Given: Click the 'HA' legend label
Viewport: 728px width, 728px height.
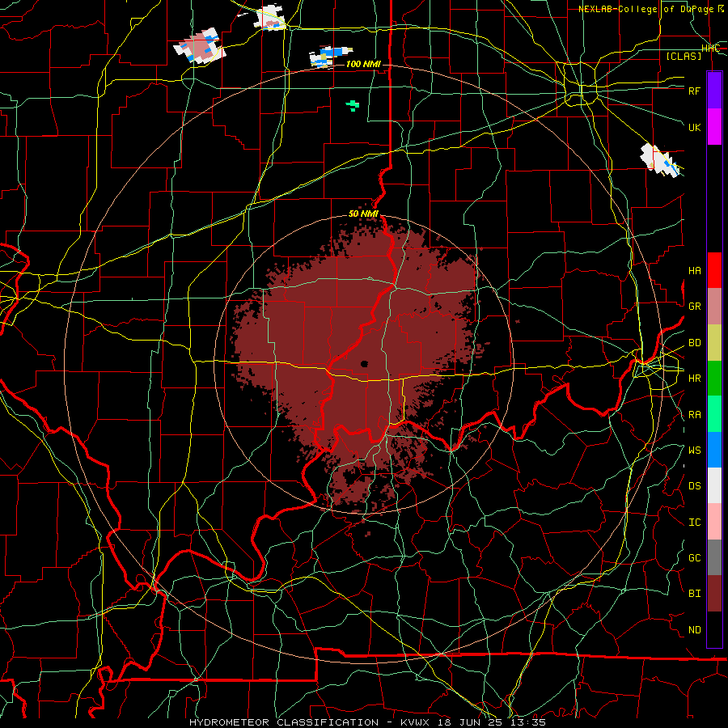Looking at the screenshot, I should [694, 271].
